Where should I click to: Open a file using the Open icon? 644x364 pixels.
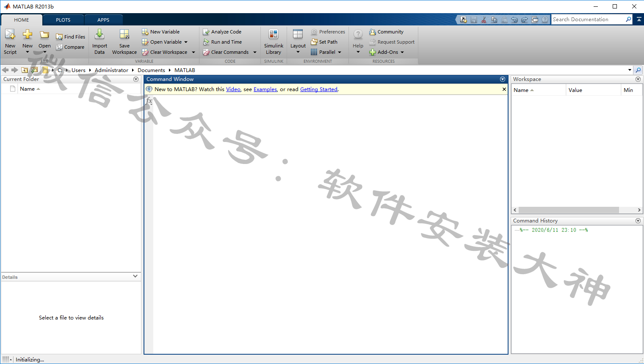(44, 42)
